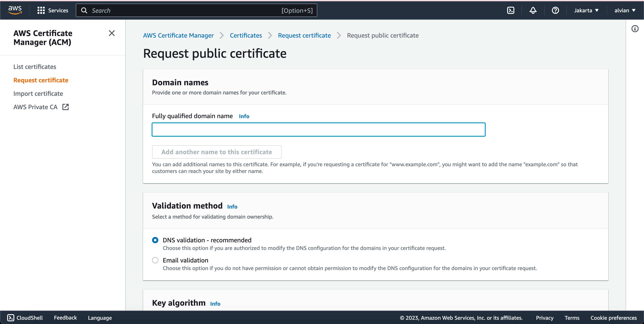Click the search magnifier icon
The image size is (644, 324).
pos(84,10)
